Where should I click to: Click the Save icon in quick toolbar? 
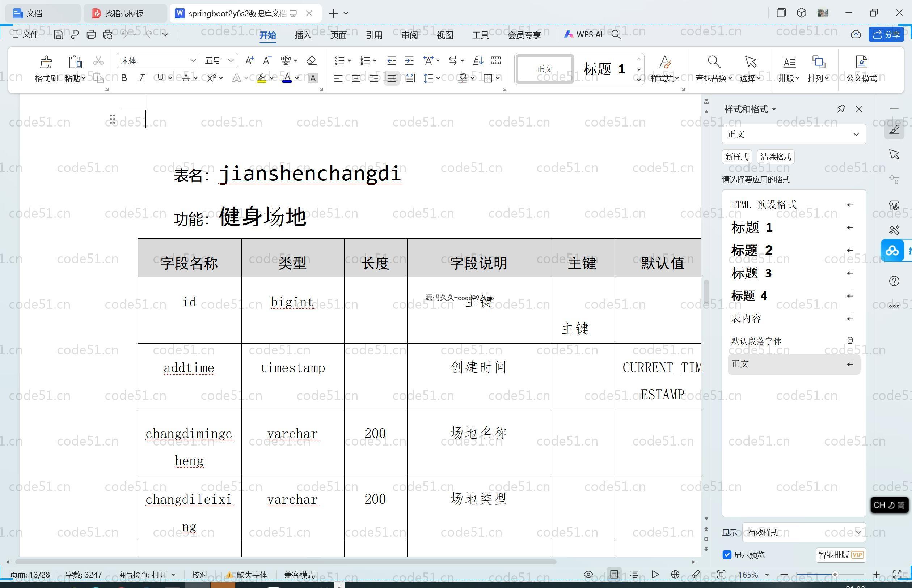point(58,35)
